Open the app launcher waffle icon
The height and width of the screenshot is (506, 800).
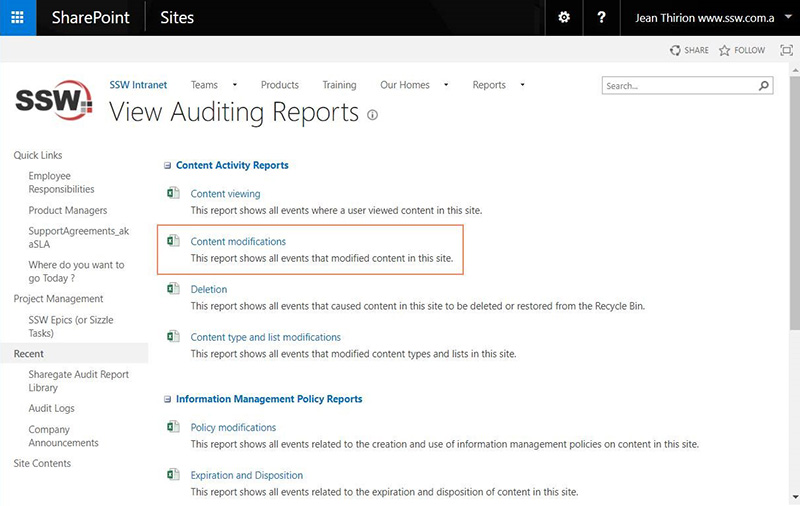[18, 18]
